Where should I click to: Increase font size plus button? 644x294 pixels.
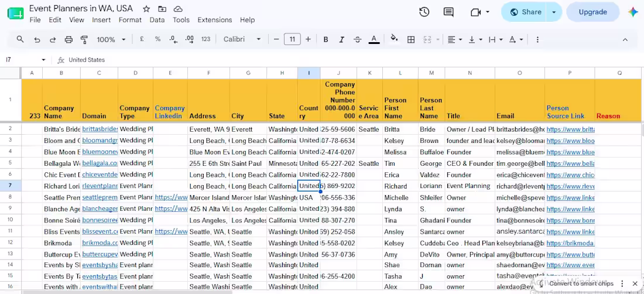tap(308, 39)
